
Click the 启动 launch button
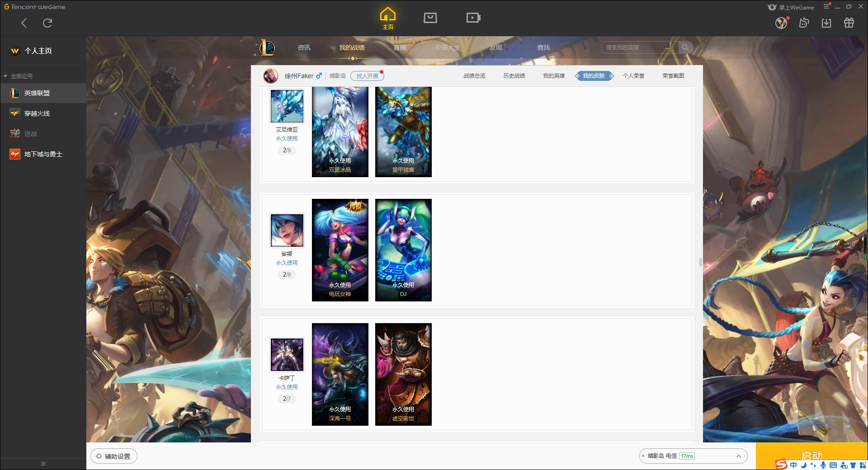811,456
